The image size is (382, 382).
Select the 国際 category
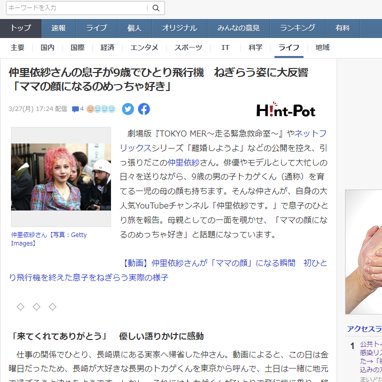click(x=77, y=48)
